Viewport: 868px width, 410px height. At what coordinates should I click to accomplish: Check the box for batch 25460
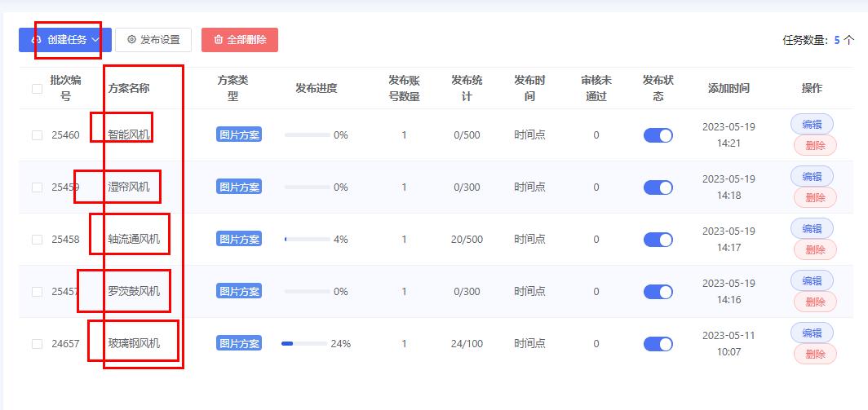[x=37, y=135]
